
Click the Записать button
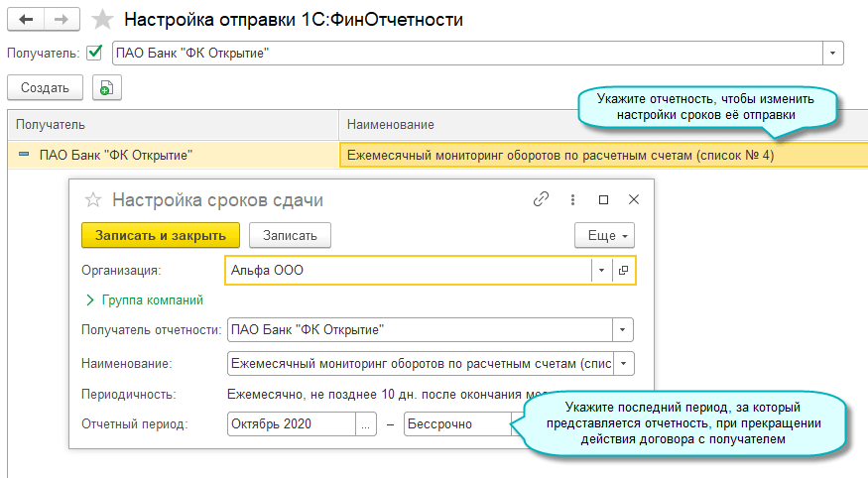[x=290, y=235]
